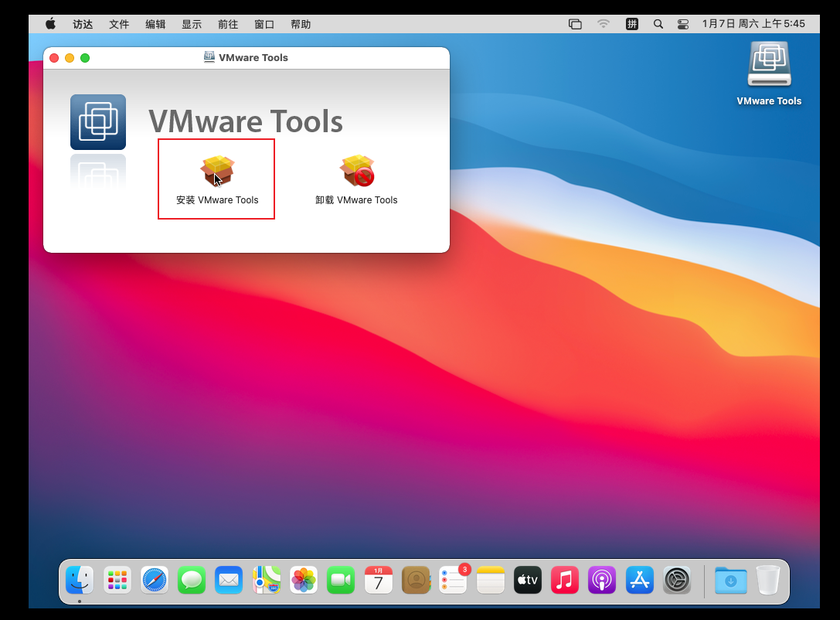Open FaceTime from the Dock

pyautogui.click(x=341, y=580)
